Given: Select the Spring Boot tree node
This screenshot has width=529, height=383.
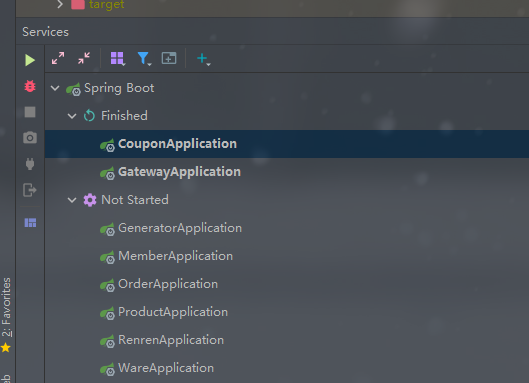Looking at the screenshot, I should click(x=119, y=88).
